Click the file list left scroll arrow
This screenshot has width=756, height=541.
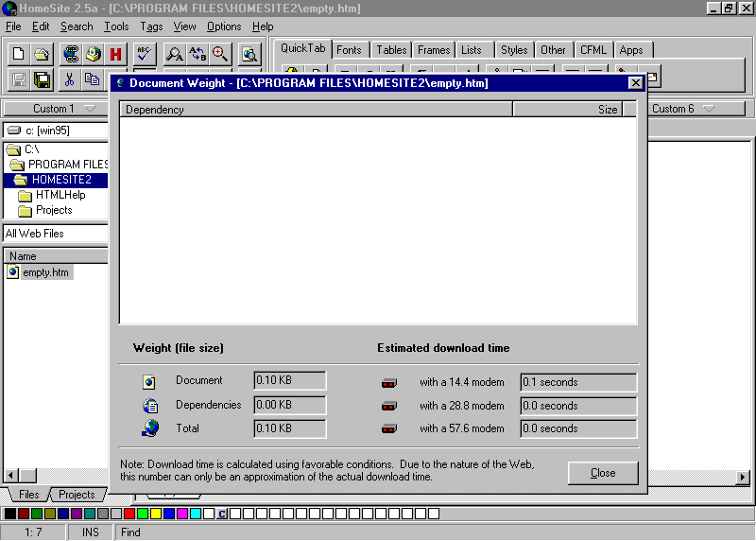(11, 476)
